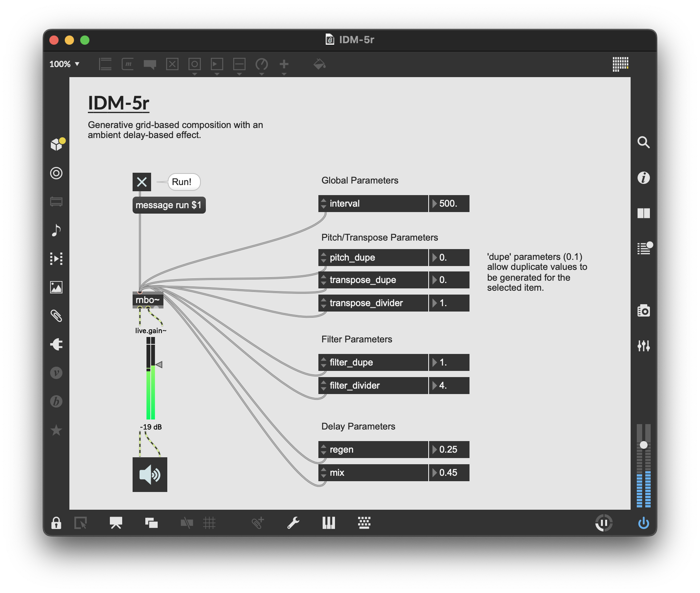Open the regen attribute name menu
This screenshot has height=593, width=700.
[x=373, y=450]
